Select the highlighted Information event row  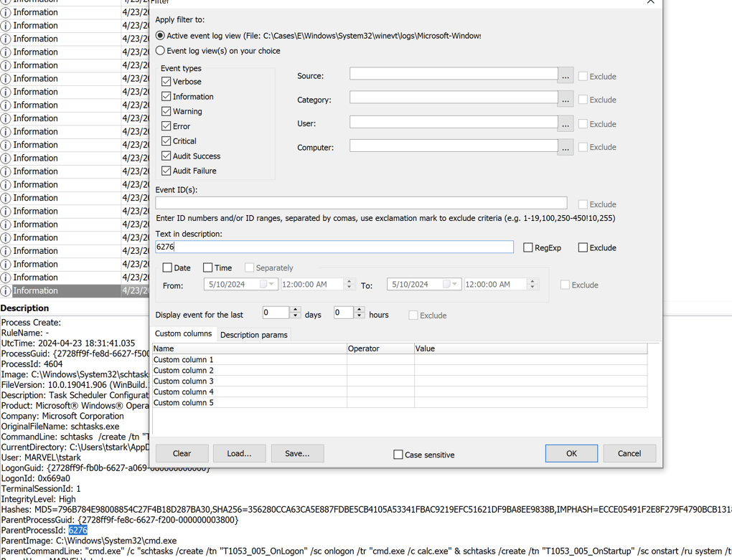pos(75,290)
